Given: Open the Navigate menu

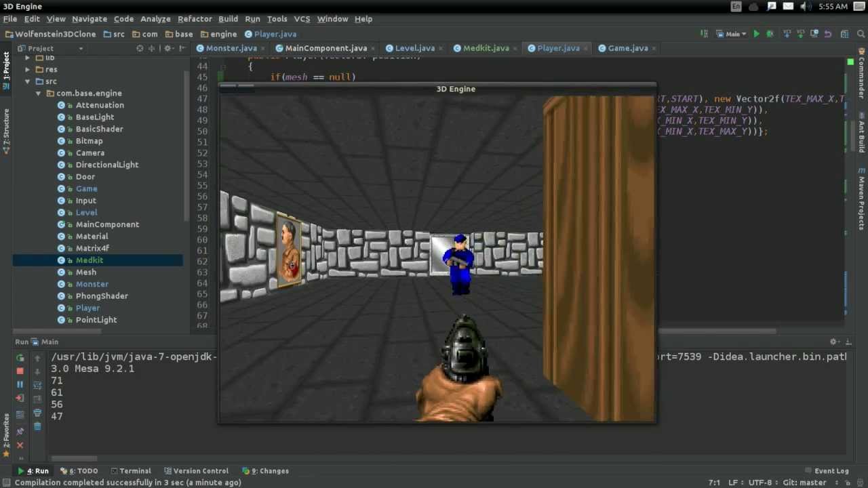Looking at the screenshot, I should [x=89, y=19].
